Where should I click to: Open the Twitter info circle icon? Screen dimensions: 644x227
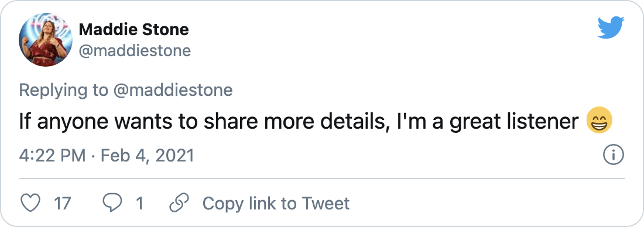pyautogui.click(x=613, y=156)
